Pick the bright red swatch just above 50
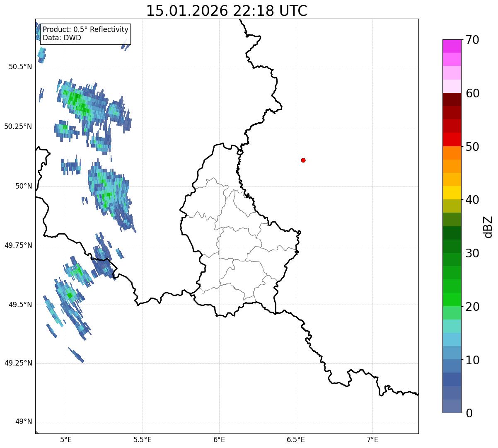The image size is (498, 448). pos(452,139)
